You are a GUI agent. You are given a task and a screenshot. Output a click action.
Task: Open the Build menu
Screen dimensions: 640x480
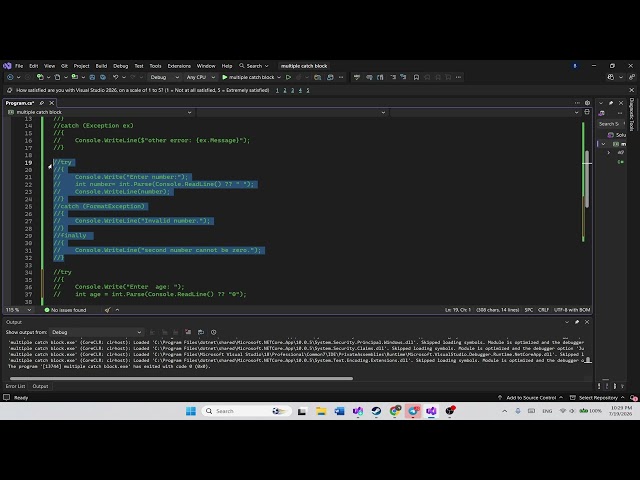[x=101, y=66]
